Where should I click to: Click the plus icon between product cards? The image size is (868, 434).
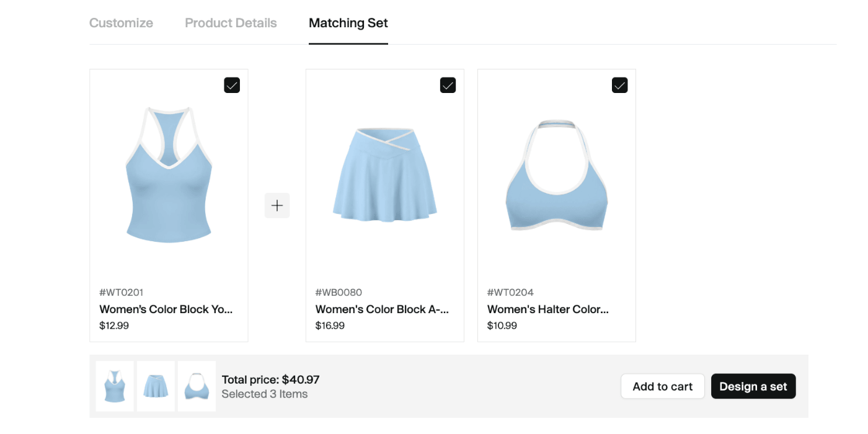tap(277, 205)
